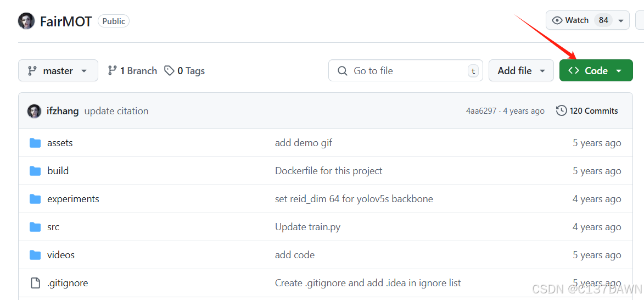The height and width of the screenshot is (300, 644).
Task: Open the 120 Commits history link
Action: click(587, 111)
